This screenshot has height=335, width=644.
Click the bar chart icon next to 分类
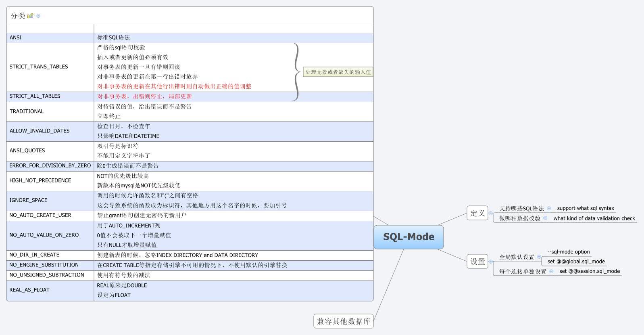30,16
